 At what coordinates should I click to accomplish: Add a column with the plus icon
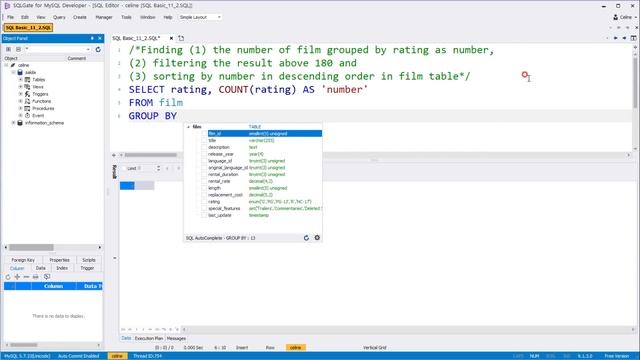point(17,277)
